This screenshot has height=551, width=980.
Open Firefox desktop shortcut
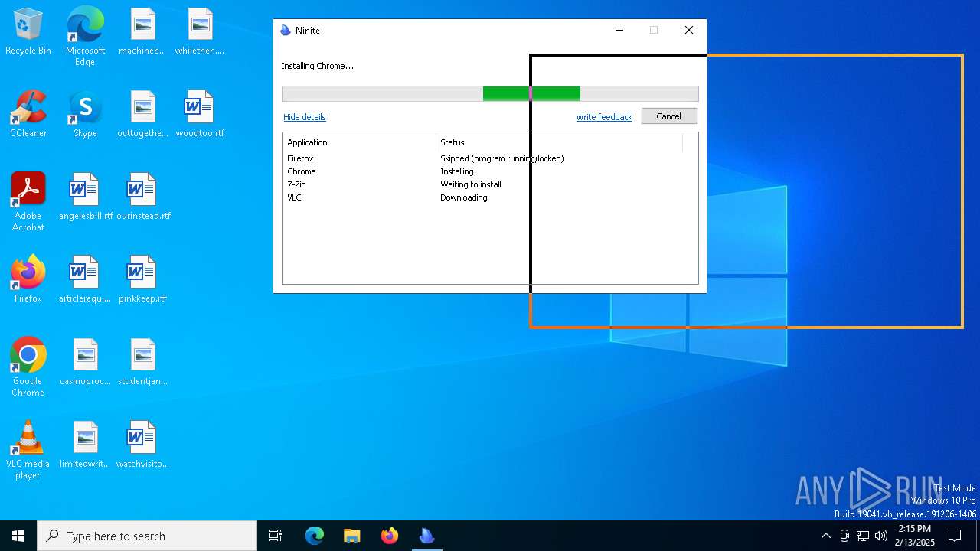[x=28, y=279]
